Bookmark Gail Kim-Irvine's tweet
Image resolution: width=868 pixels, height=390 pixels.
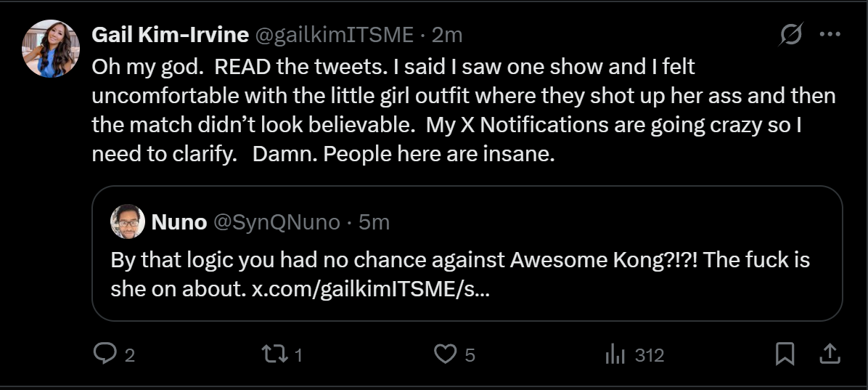(x=785, y=354)
